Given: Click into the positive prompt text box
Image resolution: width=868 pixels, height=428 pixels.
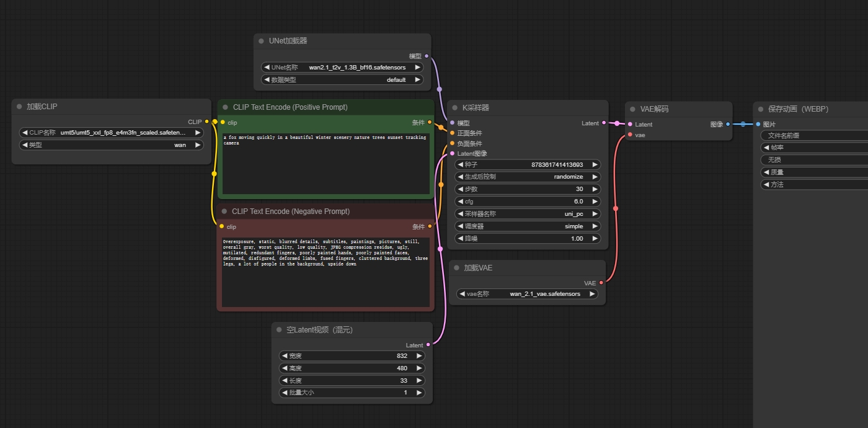Looking at the screenshot, I should click(x=325, y=163).
